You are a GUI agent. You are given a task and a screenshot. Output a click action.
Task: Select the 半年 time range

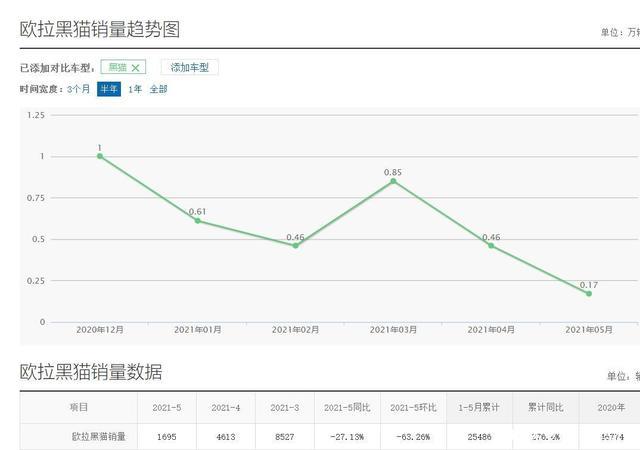coord(109,89)
